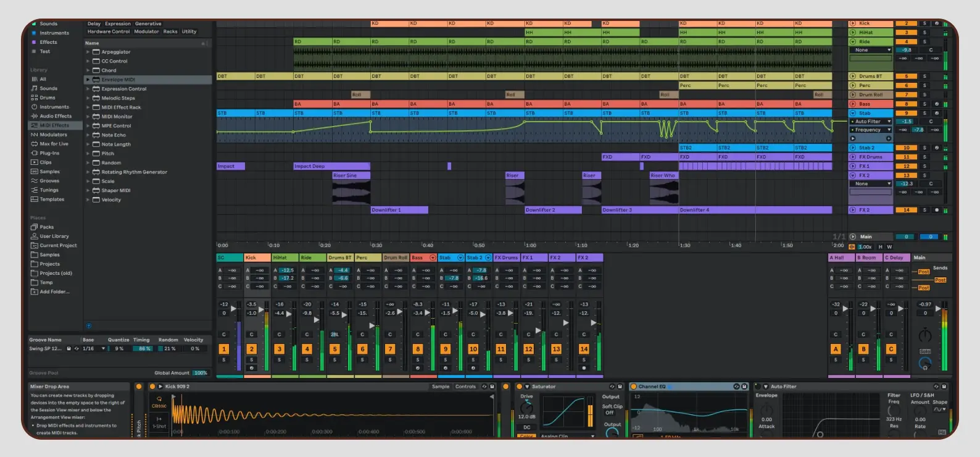This screenshot has width=980, height=457.
Task: Arm the last FX 2 track for recording
Action: [x=937, y=210]
